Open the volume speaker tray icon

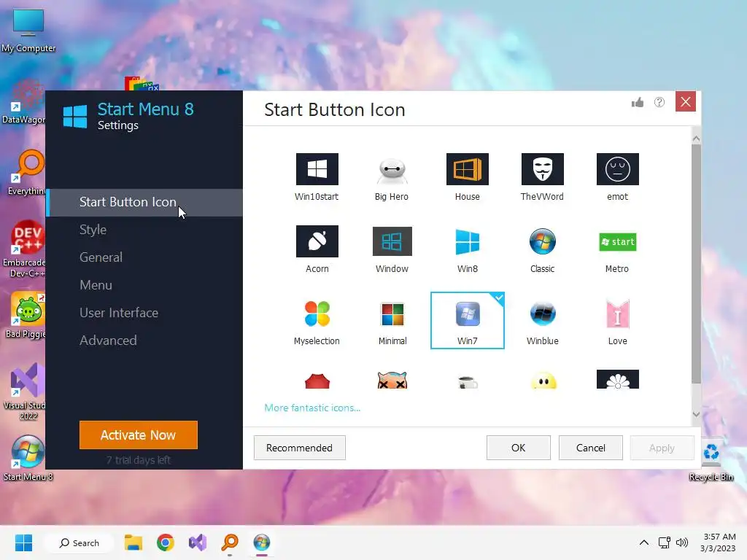(682, 542)
